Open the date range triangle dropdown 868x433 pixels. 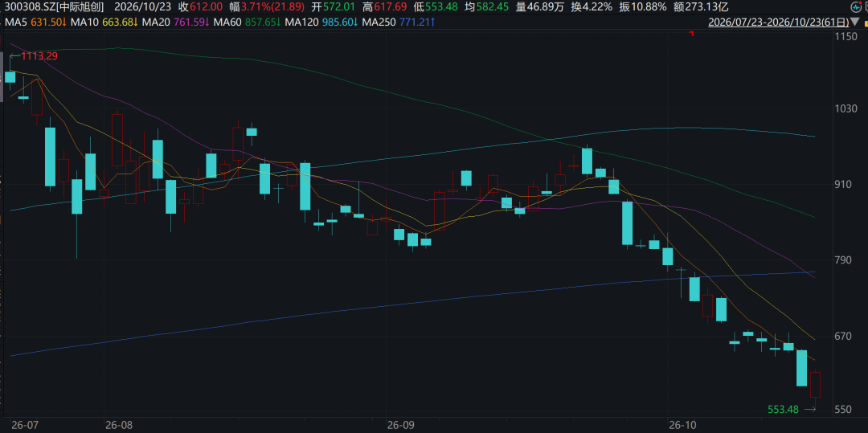(x=857, y=22)
